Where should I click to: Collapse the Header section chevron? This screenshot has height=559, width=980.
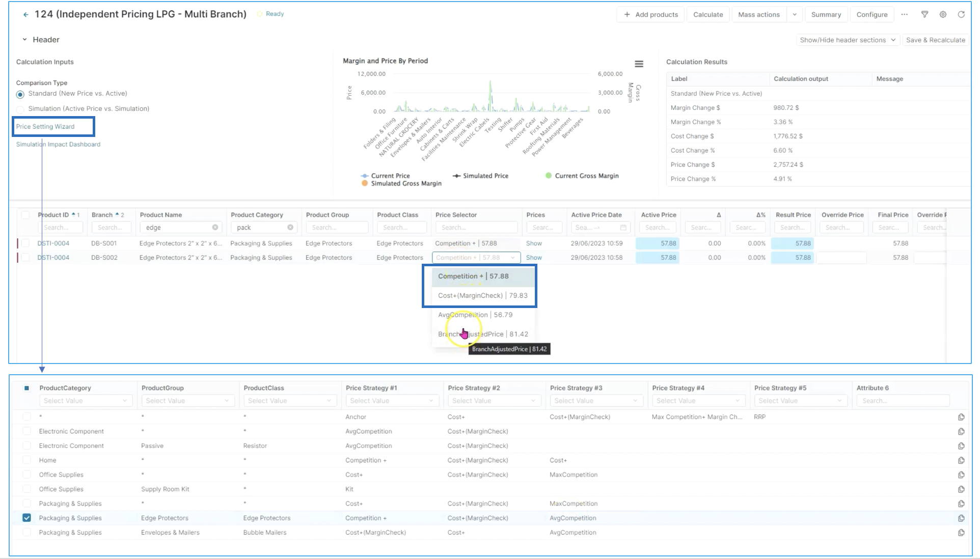click(24, 40)
